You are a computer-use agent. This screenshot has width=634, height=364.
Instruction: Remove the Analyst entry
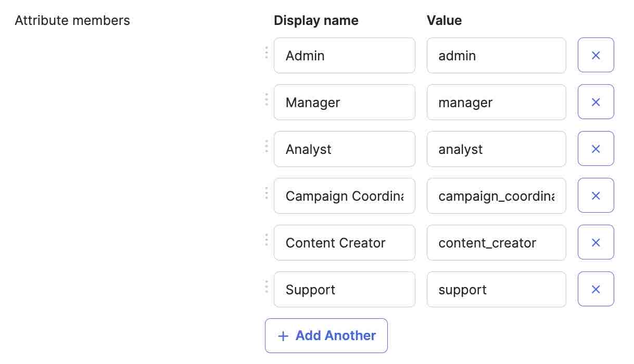pyautogui.click(x=595, y=149)
